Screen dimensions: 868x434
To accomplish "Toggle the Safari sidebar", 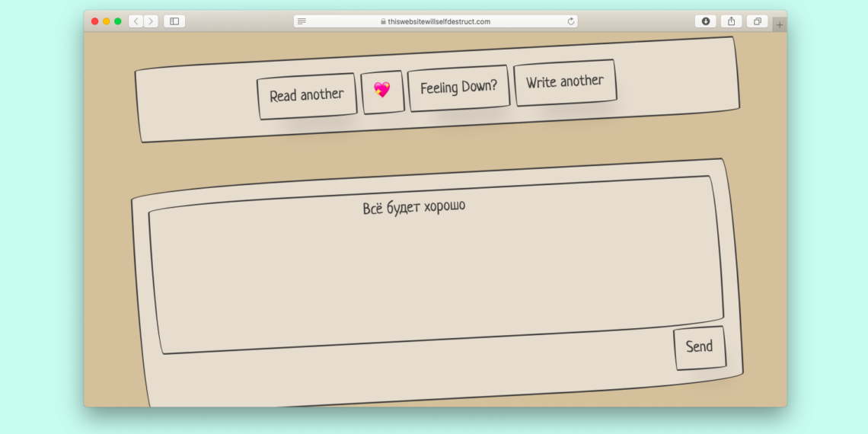I will pyautogui.click(x=174, y=21).
